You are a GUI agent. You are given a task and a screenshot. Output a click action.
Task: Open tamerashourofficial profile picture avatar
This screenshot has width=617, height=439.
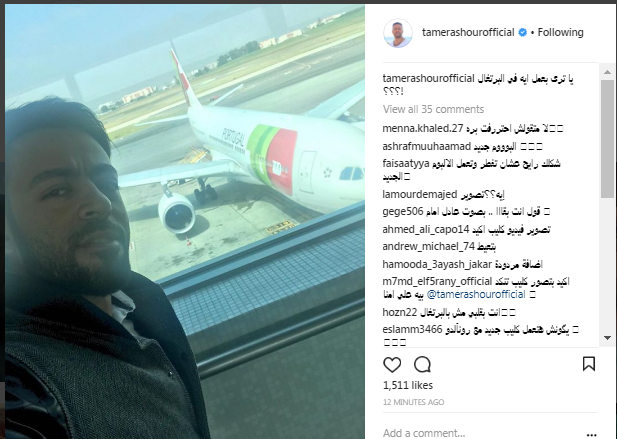[398, 33]
